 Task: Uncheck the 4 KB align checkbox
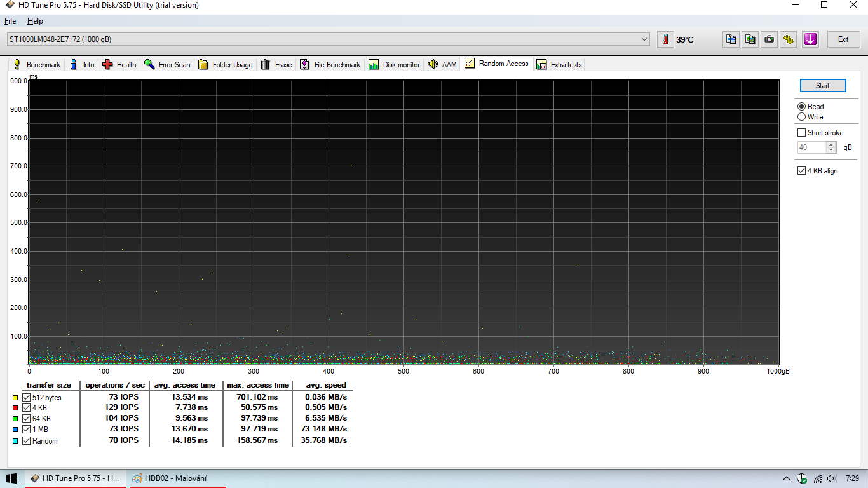point(802,171)
